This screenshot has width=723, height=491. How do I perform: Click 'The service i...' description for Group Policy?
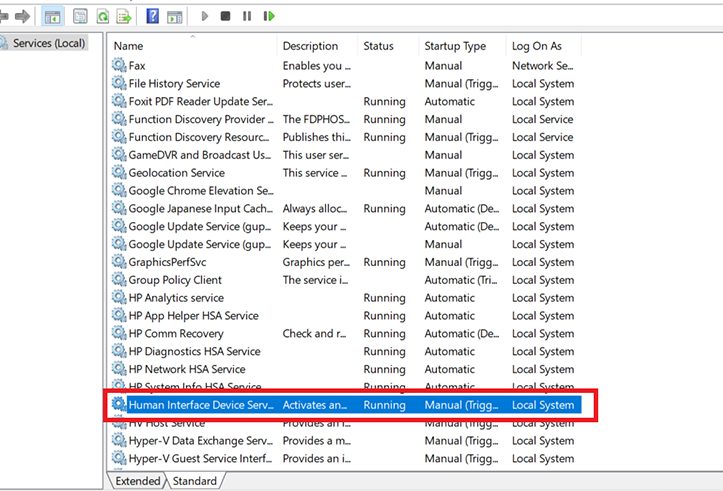pyautogui.click(x=315, y=280)
